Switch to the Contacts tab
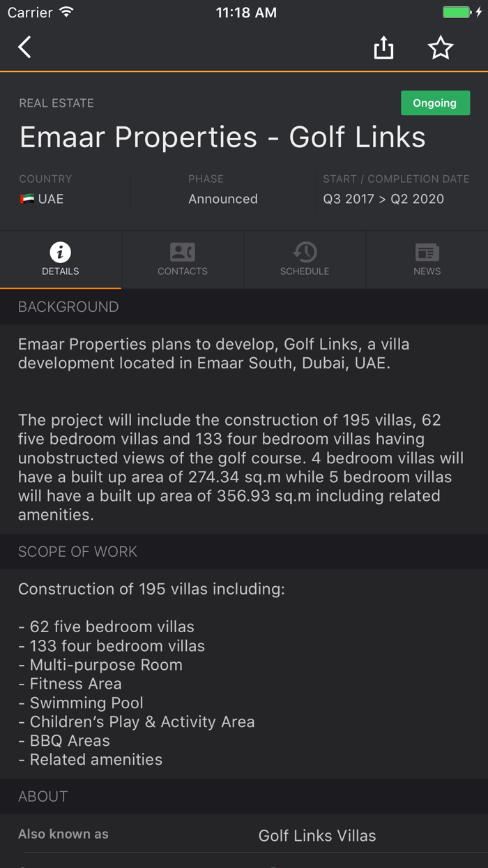Image resolution: width=488 pixels, height=868 pixels. [x=183, y=260]
